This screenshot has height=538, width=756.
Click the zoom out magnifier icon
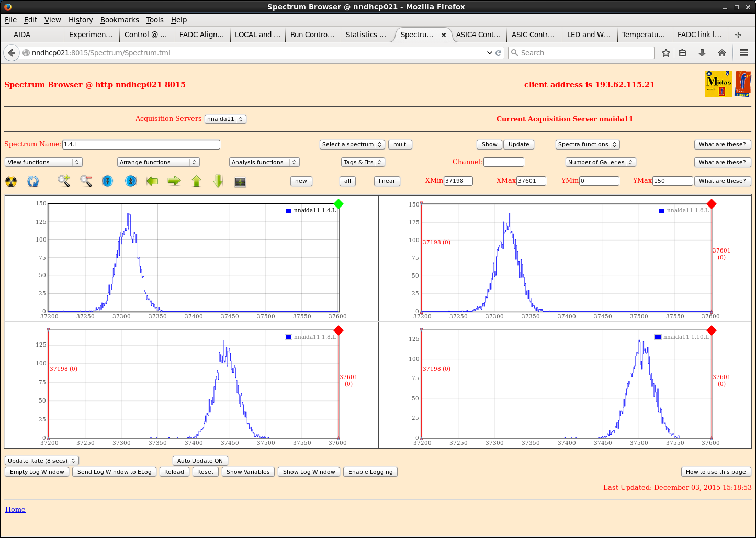pyautogui.click(x=86, y=181)
